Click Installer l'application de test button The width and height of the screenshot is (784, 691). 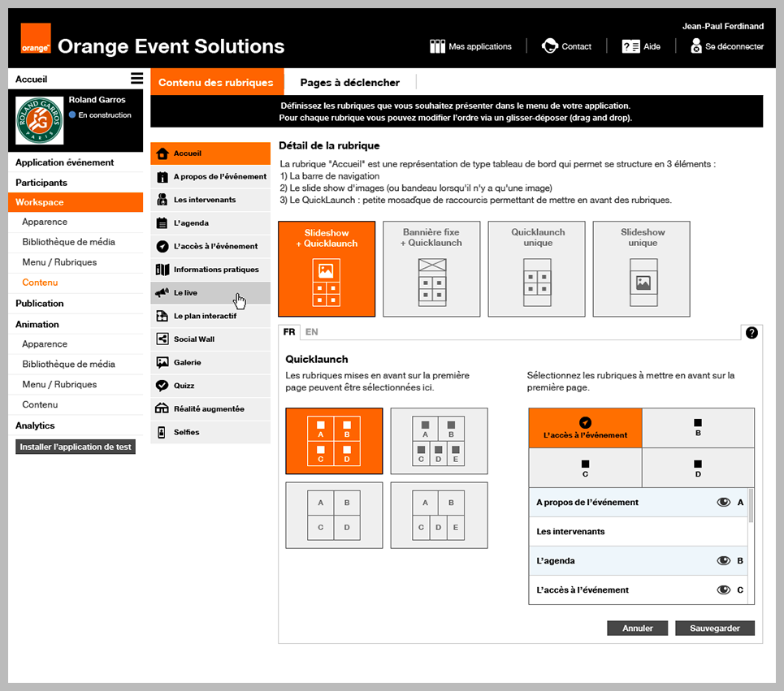point(76,447)
